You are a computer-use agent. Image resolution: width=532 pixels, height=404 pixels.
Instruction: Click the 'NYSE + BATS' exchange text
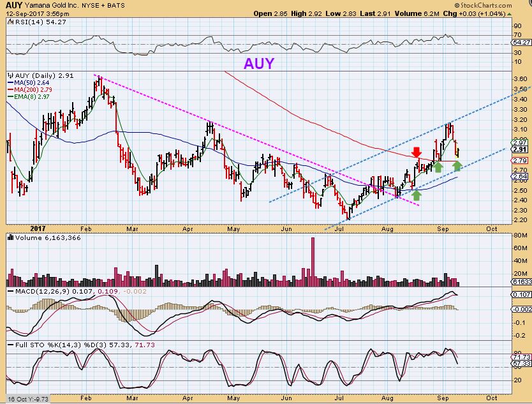(103, 6)
